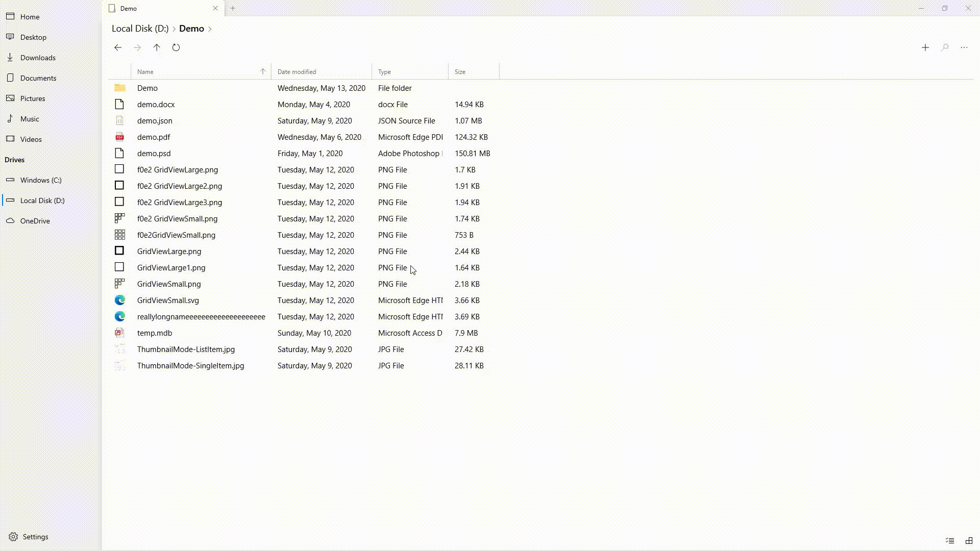Select Downloads in the sidebar
This screenshot has height=551, width=980.
[38, 58]
